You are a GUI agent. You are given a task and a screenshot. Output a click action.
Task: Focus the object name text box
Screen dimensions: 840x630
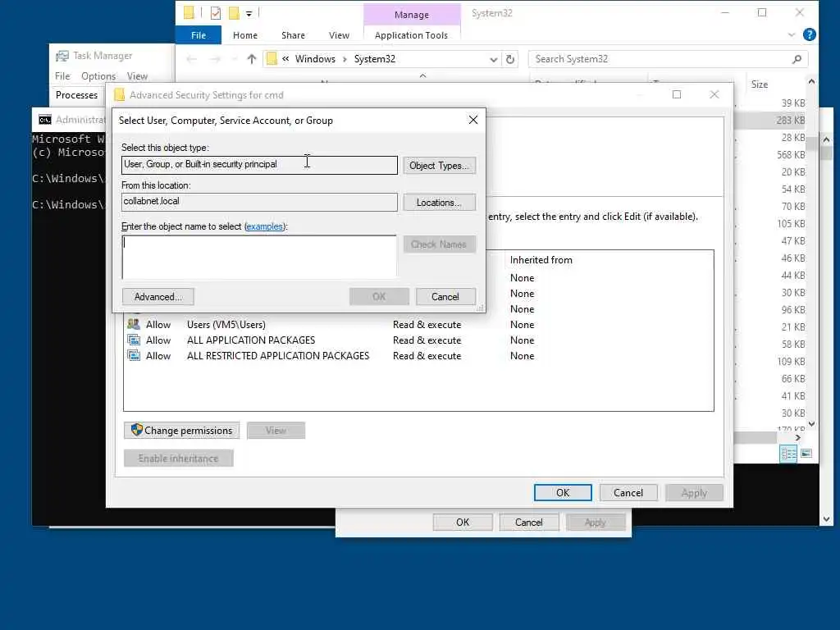[259, 257]
